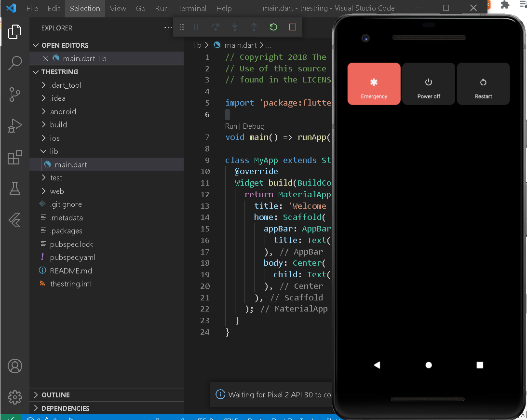Open the View menu
Viewport: 527px width, 420px height.
[x=118, y=8]
